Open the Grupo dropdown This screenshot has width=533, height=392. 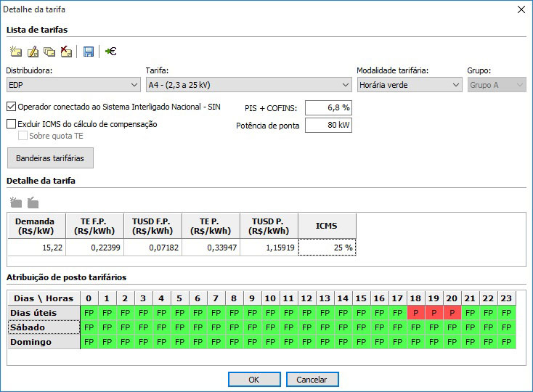497,85
